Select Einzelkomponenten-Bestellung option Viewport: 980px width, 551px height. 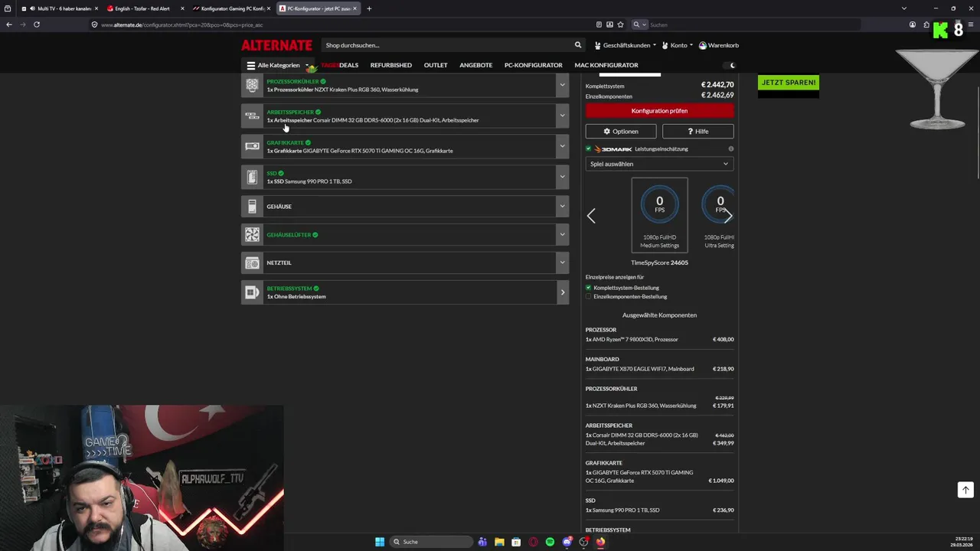click(589, 296)
